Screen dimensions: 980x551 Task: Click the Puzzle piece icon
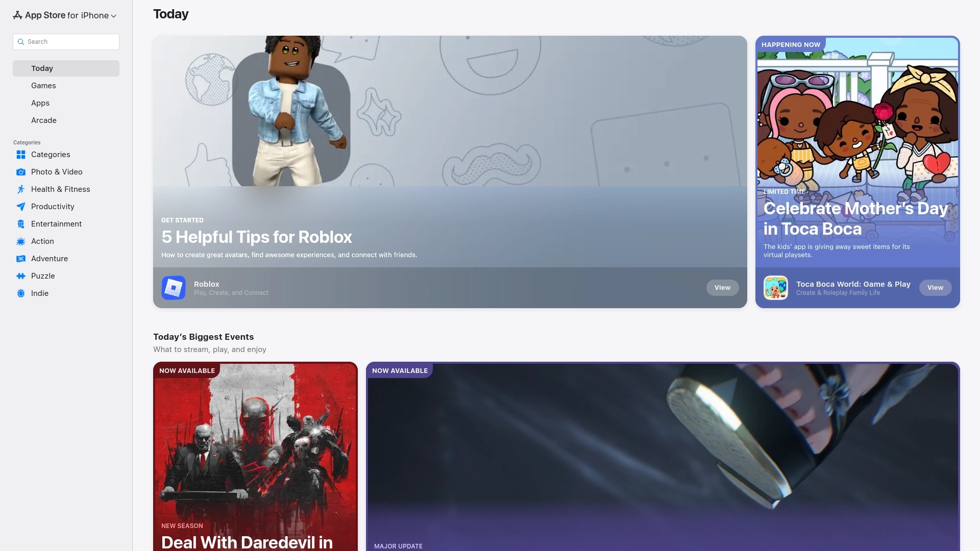21,276
